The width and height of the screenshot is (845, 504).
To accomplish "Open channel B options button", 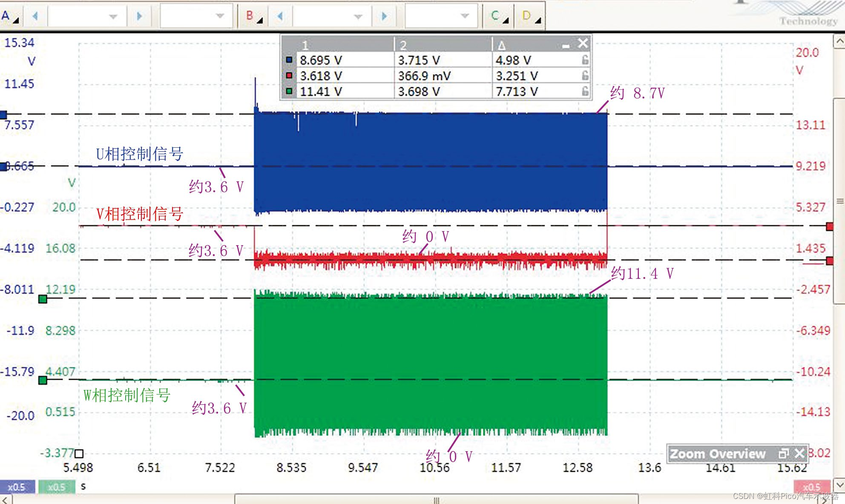I will [x=253, y=16].
